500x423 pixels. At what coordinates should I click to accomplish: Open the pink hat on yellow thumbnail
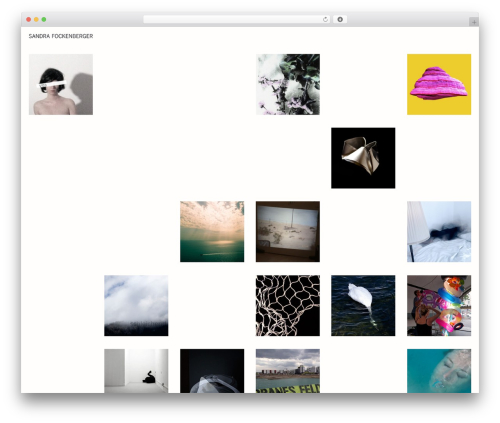click(439, 84)
